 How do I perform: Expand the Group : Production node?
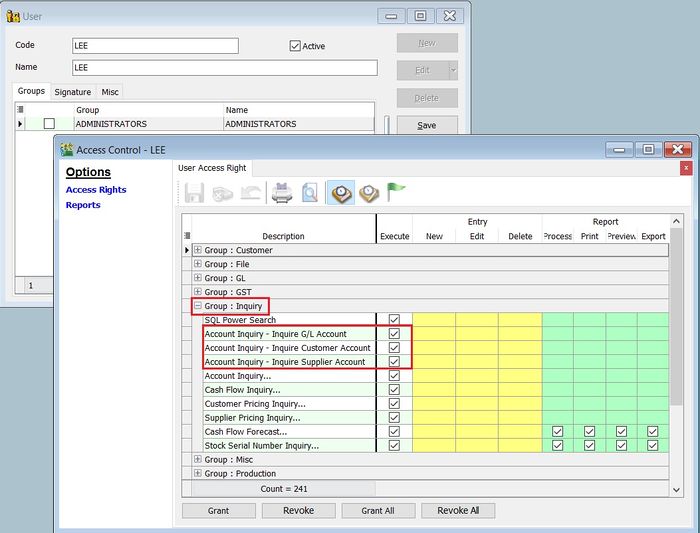point(198,474)
